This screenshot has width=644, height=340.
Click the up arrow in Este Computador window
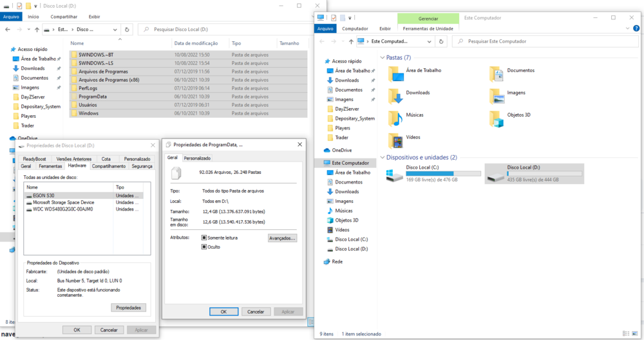pos(350,41)
